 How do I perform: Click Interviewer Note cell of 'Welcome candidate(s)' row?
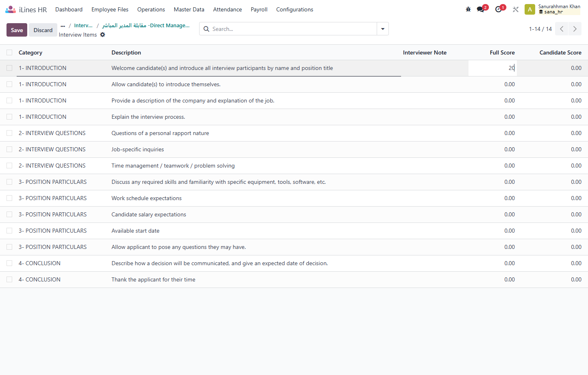(x=434, y=68)
